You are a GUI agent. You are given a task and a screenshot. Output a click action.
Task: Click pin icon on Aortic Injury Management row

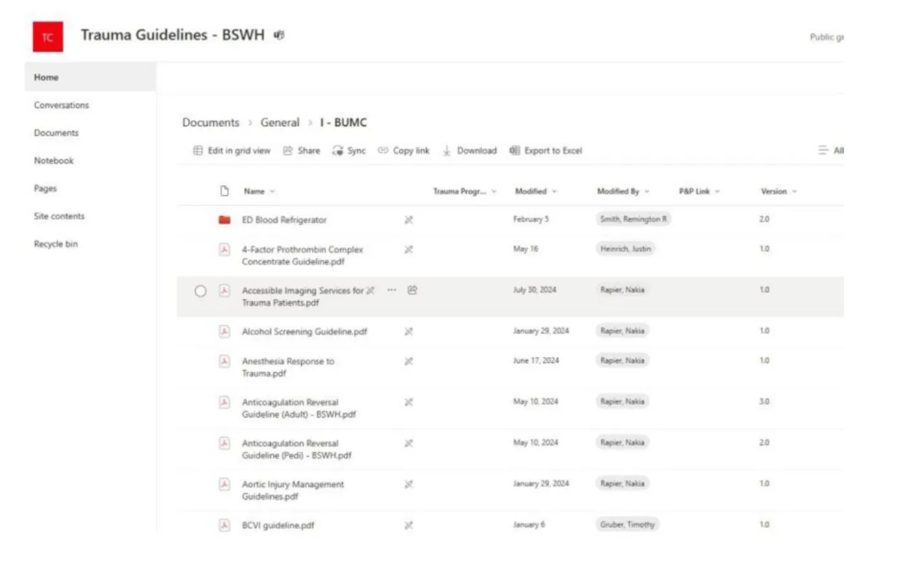(x=408, y=484)
